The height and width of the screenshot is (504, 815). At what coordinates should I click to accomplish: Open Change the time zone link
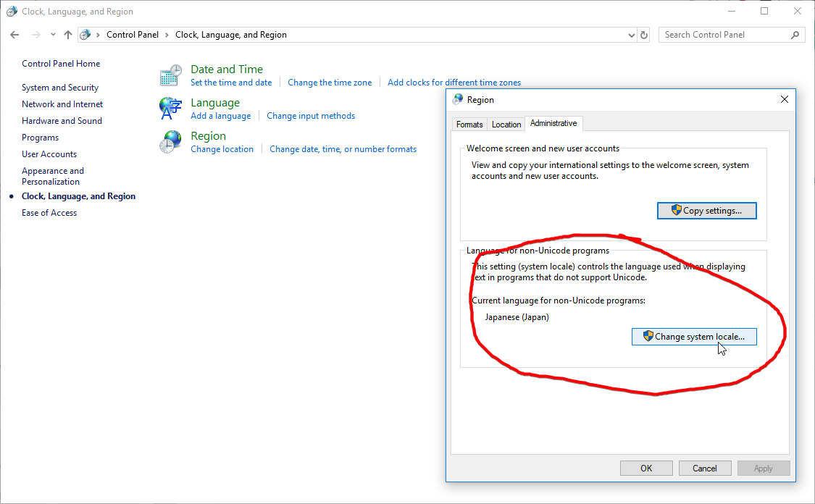(330, 83)
